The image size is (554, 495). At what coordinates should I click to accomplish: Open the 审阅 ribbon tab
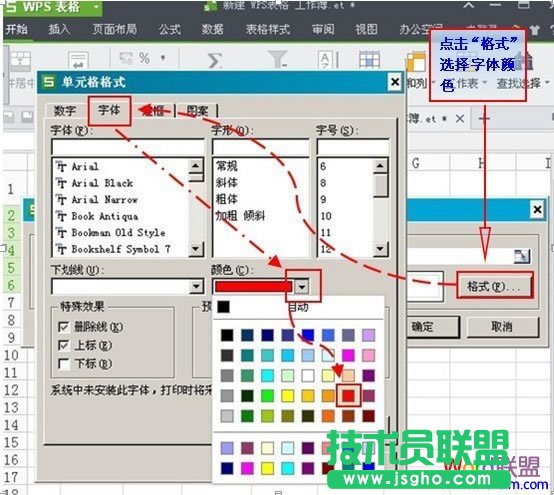click(x=323, y=29)
